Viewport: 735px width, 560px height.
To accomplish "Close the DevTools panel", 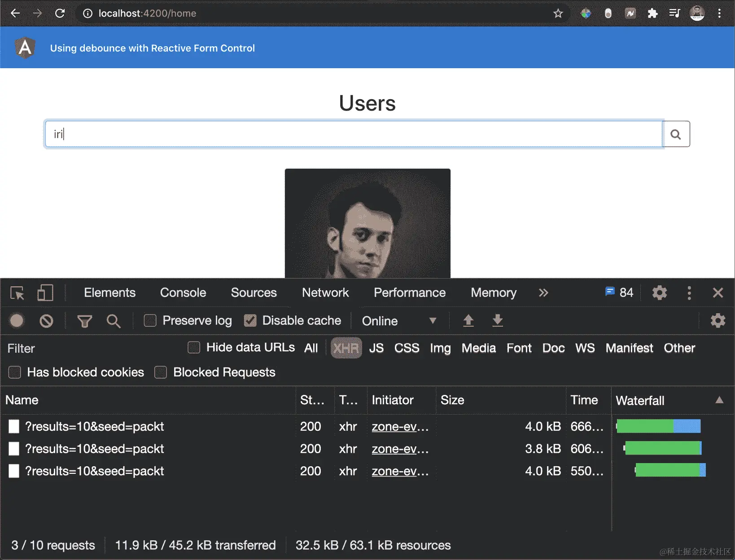I will [718, 293].
